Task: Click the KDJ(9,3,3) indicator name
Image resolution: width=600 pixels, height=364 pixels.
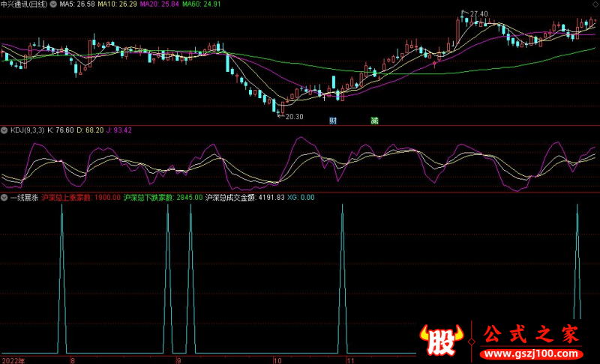Action: pyautogui.click(x=25, y=130)
